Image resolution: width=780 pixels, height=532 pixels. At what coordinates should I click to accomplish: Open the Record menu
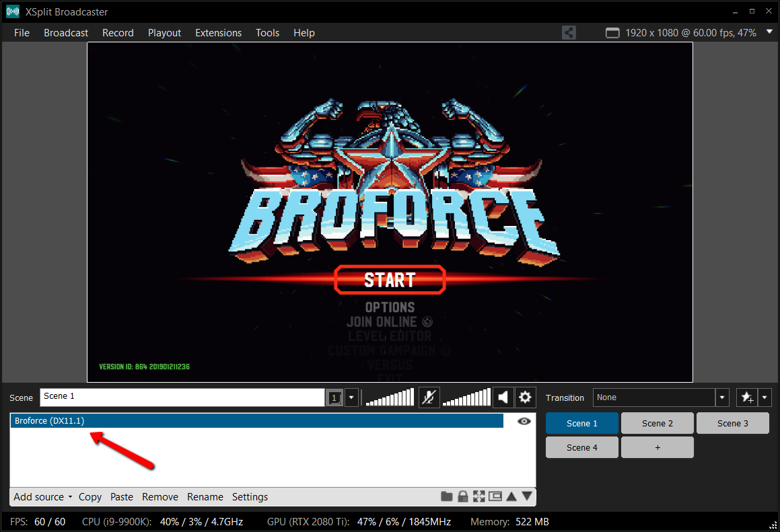(118, 33)
